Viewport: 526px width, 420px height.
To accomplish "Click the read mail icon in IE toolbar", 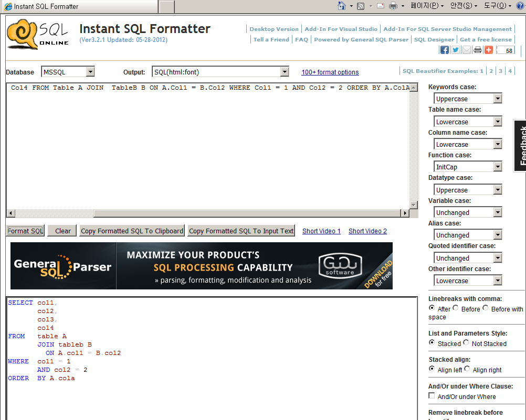I will pos(381,6).
